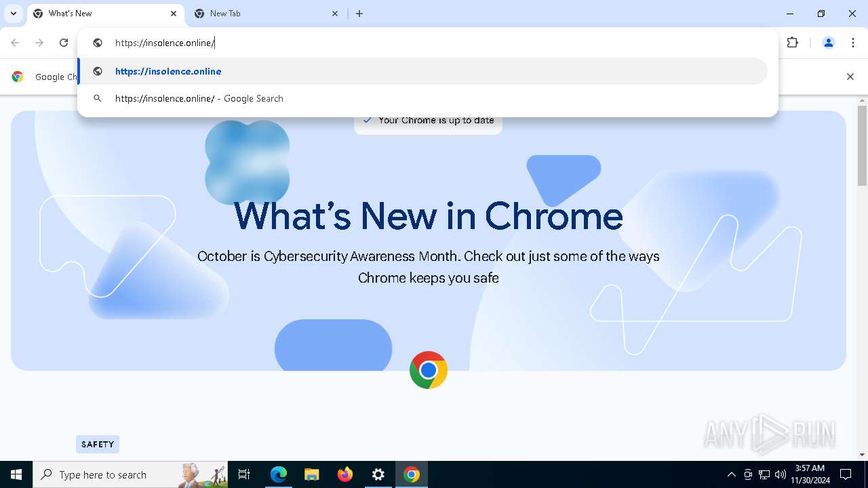Switch to the What's New tab
The height and width of the screenshot is (488, 868).
tap(105, 14)
